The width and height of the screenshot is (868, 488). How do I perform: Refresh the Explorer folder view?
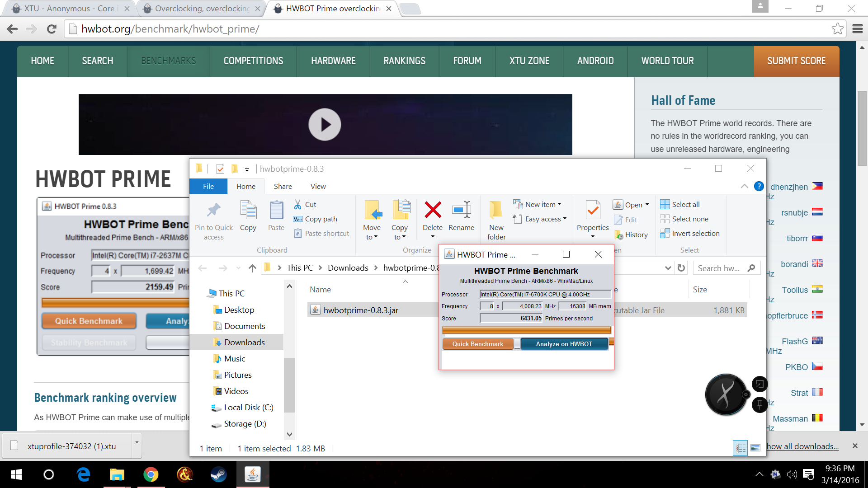681,268
